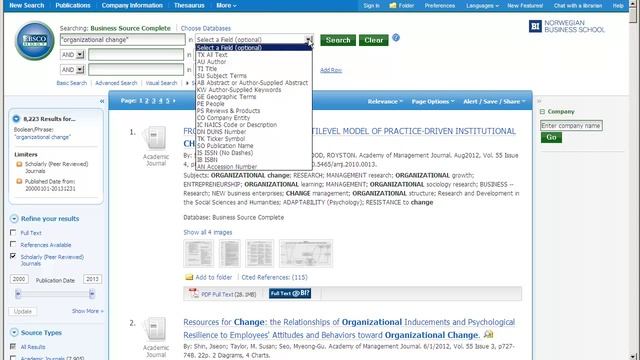Open the second AND boolean operator dropdown

pos(80,70)
